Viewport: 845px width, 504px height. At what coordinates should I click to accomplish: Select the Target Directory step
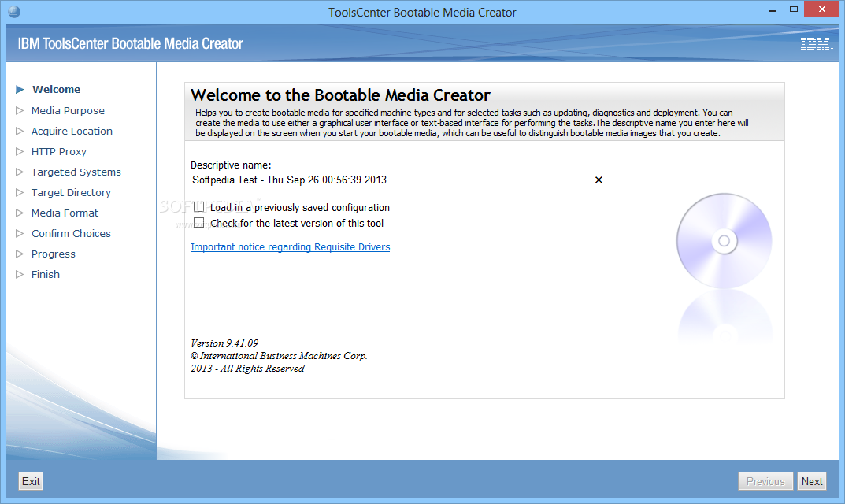click(71, 192)
